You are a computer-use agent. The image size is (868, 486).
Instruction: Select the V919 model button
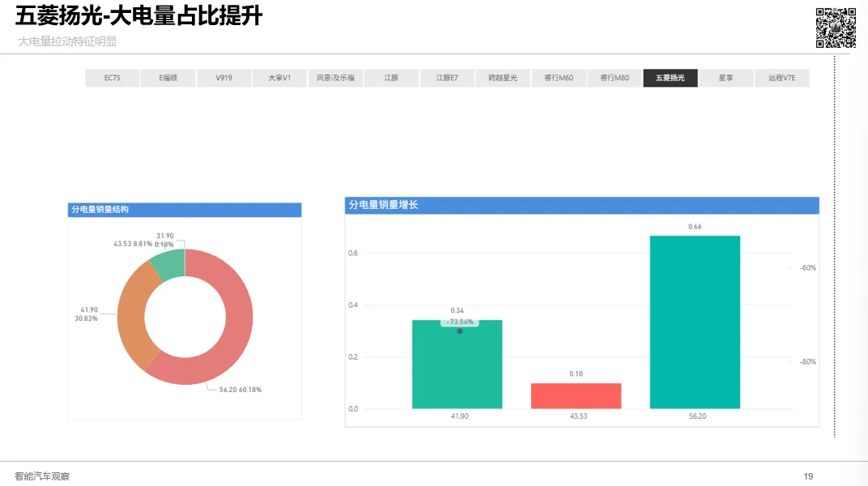click(223, 78)
